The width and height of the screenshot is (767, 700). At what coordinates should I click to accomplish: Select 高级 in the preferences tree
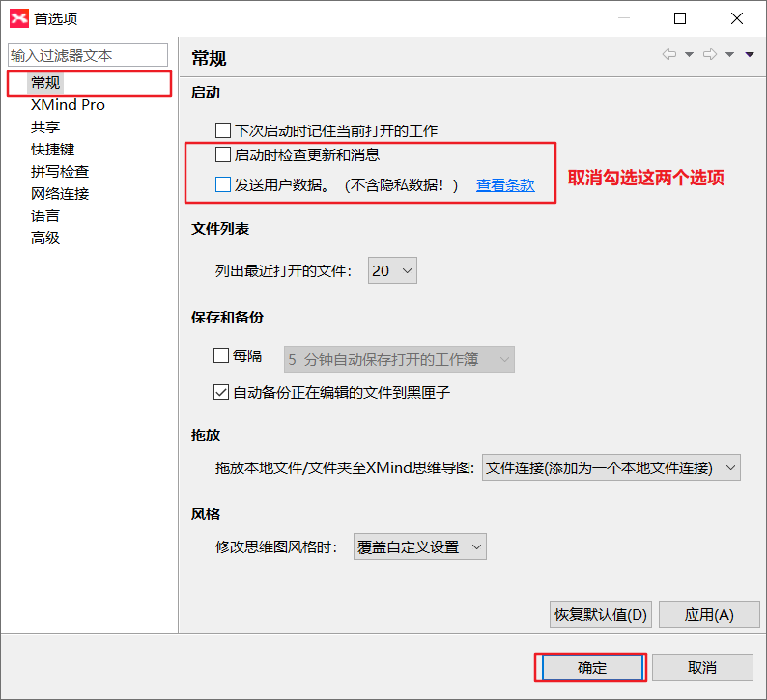click(45, 238)
